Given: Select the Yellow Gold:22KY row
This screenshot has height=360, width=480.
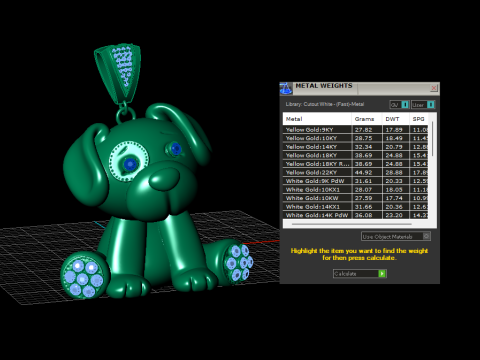Looking at the screenshot, I should point(356,172).
